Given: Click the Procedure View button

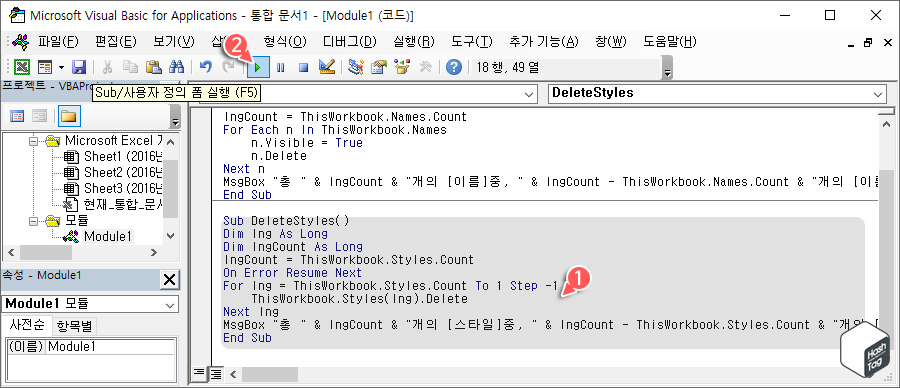Looking at the screenshot, I should coord(198,374).
